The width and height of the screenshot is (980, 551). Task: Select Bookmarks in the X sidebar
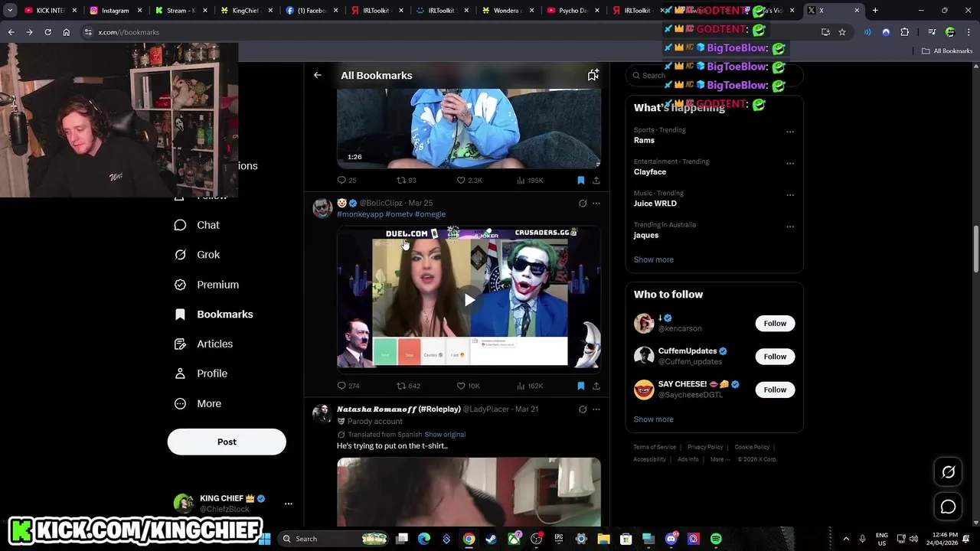[x=214, y=315]
